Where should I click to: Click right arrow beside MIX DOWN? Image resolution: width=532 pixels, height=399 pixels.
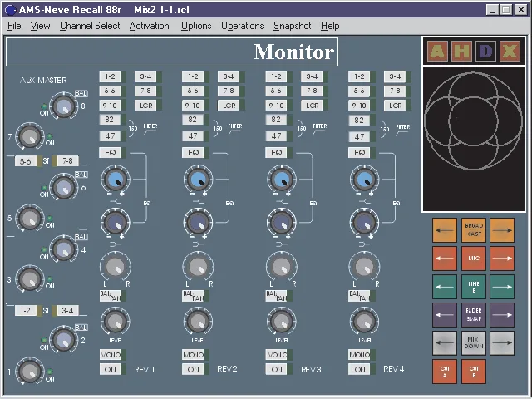502,343
